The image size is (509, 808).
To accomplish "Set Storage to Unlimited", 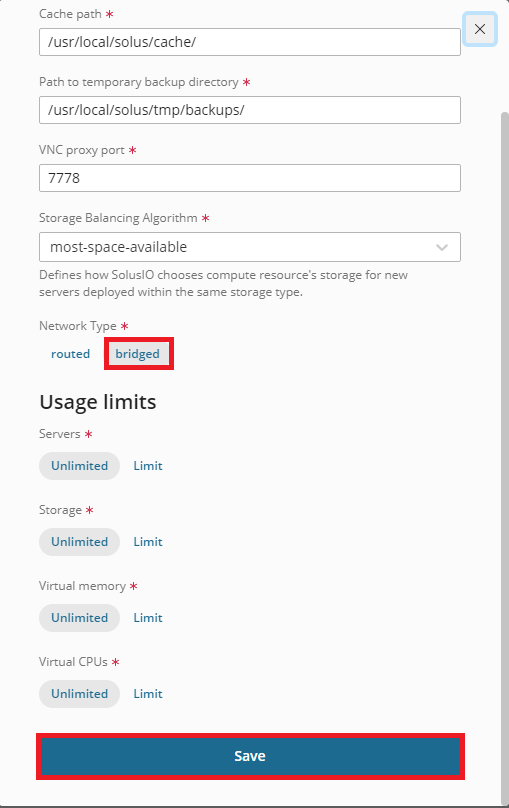I will pyautogui.click(x=79, y=542).
